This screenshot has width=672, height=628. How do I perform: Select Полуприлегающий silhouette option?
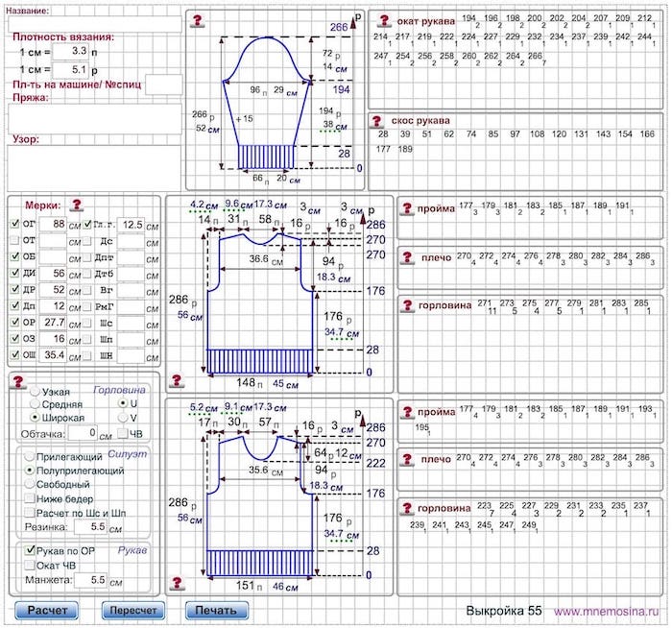29,471
